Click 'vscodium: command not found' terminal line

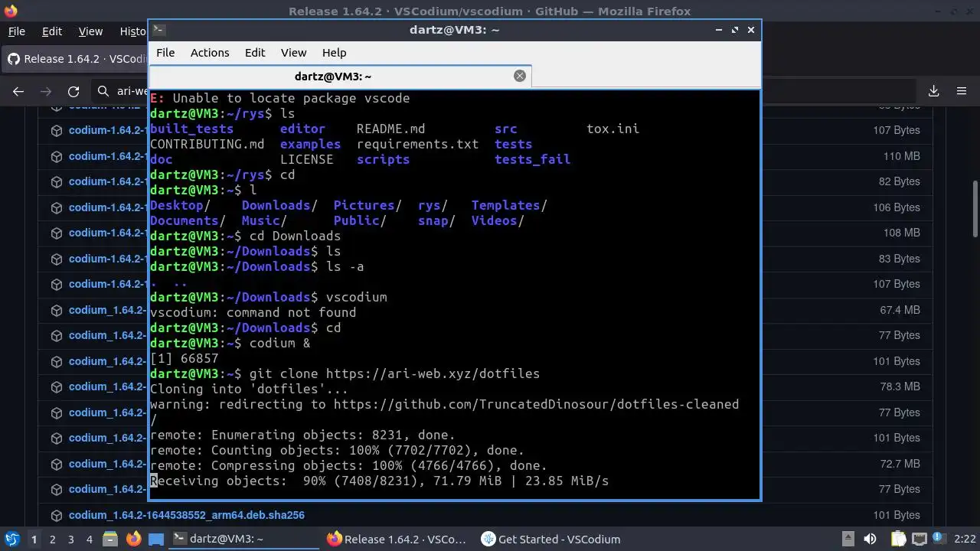[x=253, y=312]
